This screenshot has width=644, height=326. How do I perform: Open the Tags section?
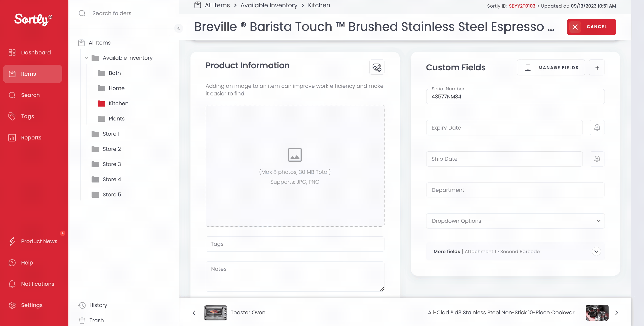(x=33, y=116)
